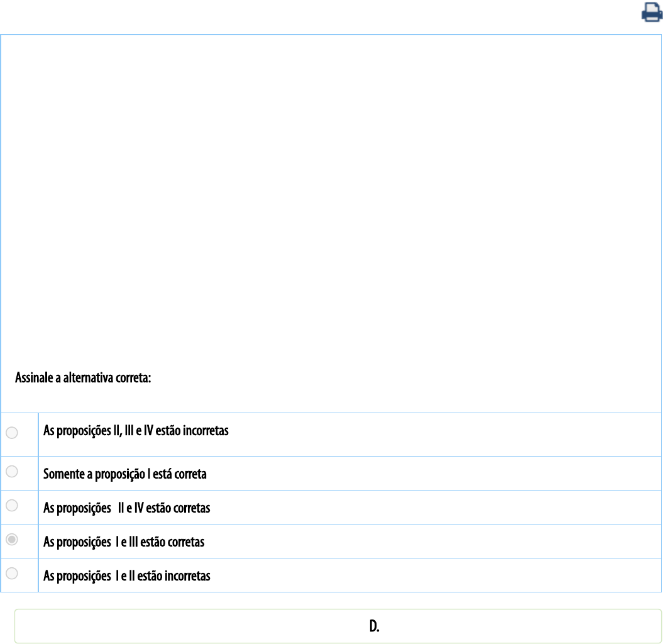Click the text 'As proposições II e IV estão corretas'
The image size is (665, 644).
point(126,508)
